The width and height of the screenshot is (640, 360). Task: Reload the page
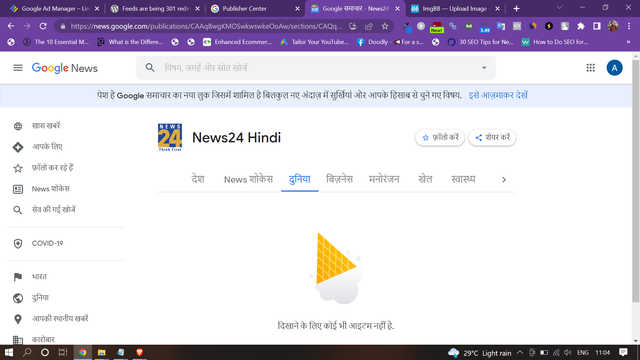pos(43,26)
